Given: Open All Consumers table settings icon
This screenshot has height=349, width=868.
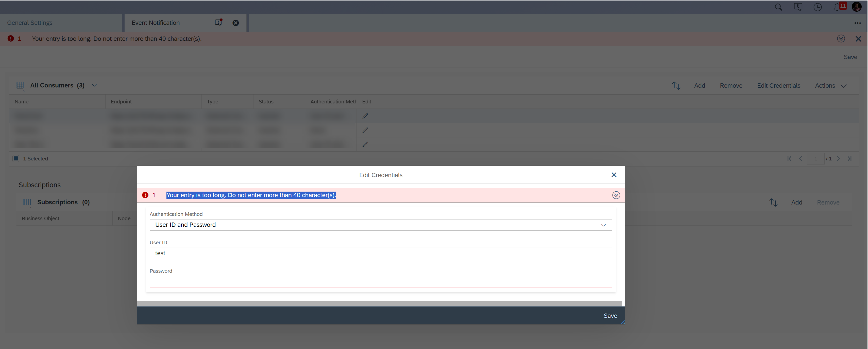Looking at the screenshot, I should click(x=20, y=85).
